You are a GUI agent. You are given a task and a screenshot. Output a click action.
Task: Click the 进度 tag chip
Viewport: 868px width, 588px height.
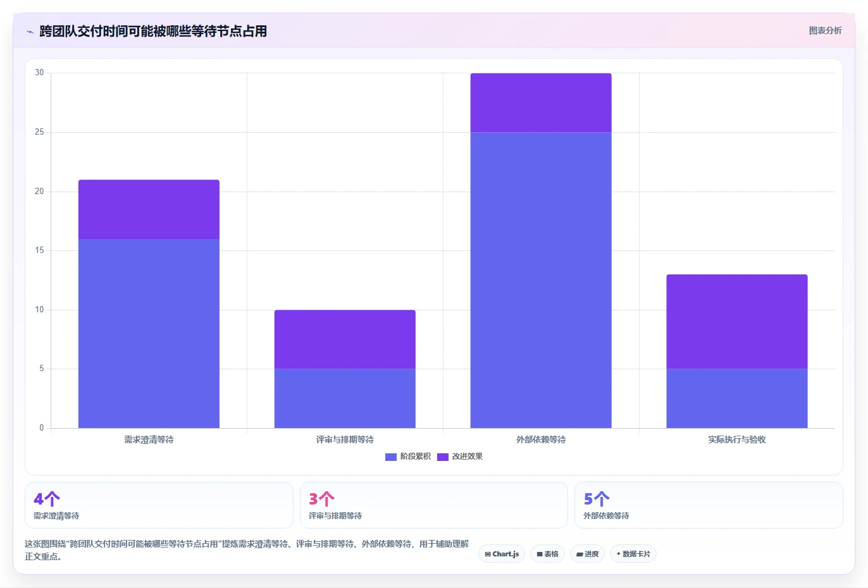click(588, 554)
